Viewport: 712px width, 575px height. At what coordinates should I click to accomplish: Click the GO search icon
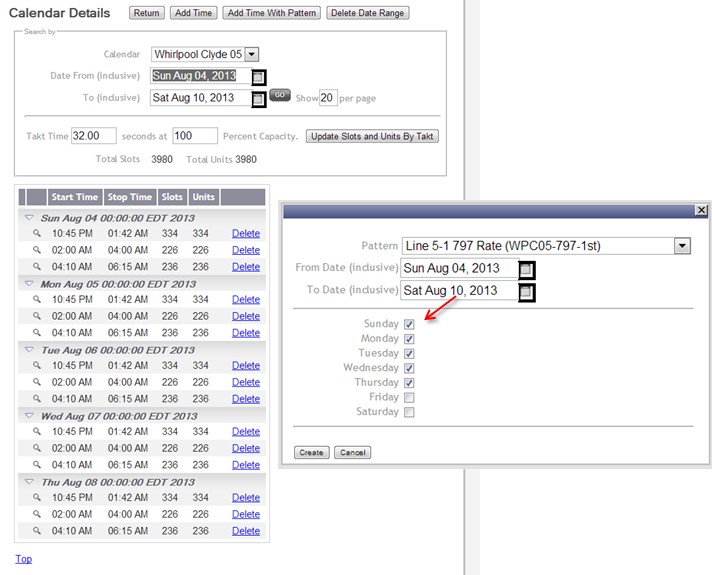coord(280,95)
